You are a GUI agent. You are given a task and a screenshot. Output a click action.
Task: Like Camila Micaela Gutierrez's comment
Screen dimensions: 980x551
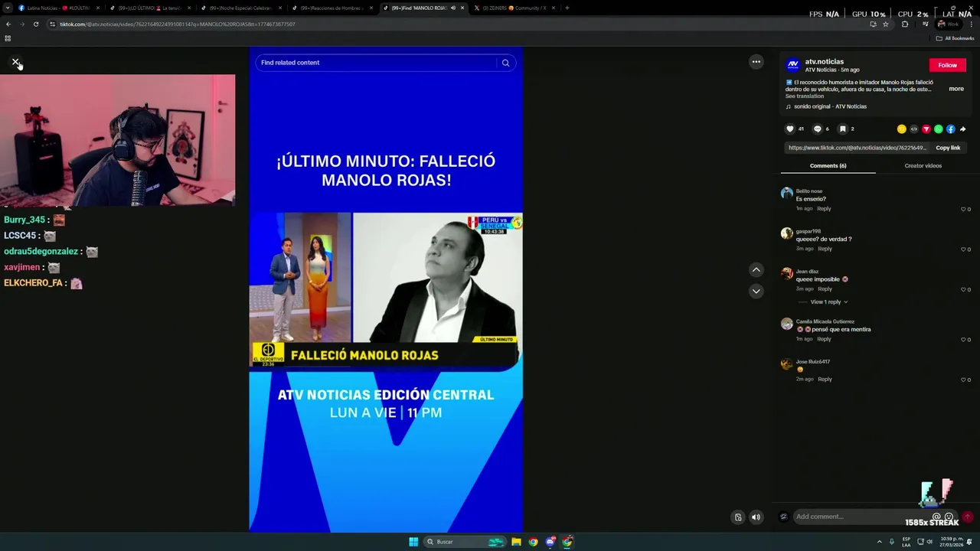coord(963,340)
